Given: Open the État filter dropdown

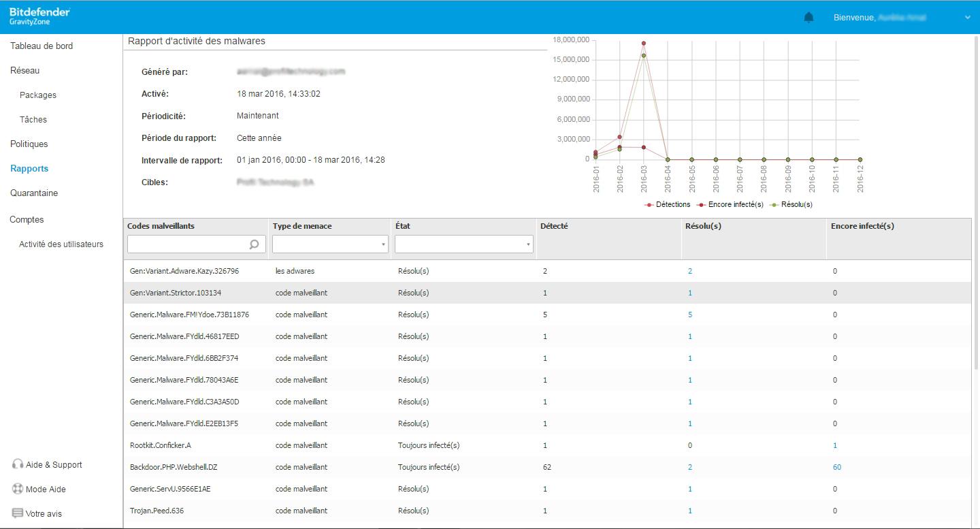Looking at the screenshot, I should [x=463, y=244].
